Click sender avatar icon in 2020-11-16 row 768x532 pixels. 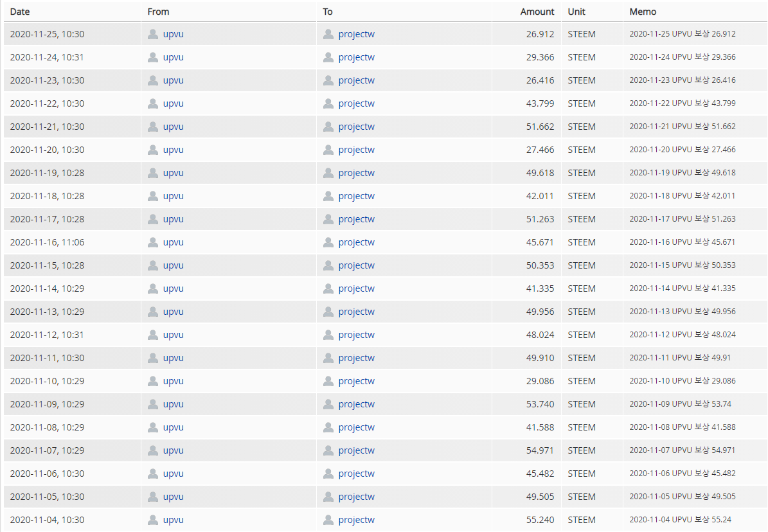click(153, 242)
